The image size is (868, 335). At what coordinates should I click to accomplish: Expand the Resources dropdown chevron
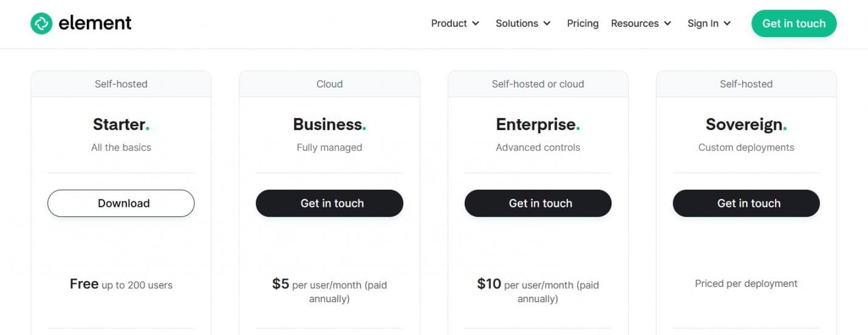coord(668,24)
